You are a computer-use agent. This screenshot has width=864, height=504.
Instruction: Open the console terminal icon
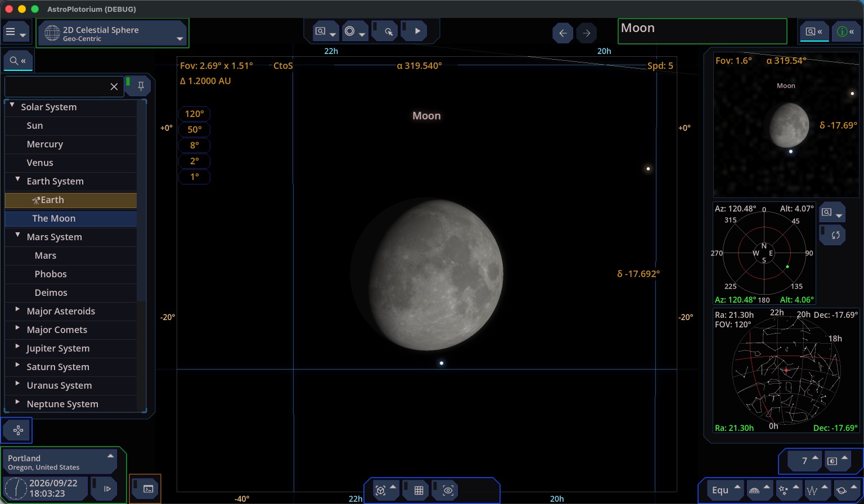148,489
